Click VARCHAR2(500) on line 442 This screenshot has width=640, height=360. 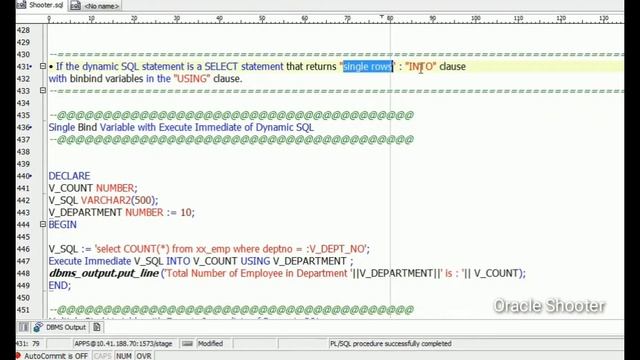118,200
